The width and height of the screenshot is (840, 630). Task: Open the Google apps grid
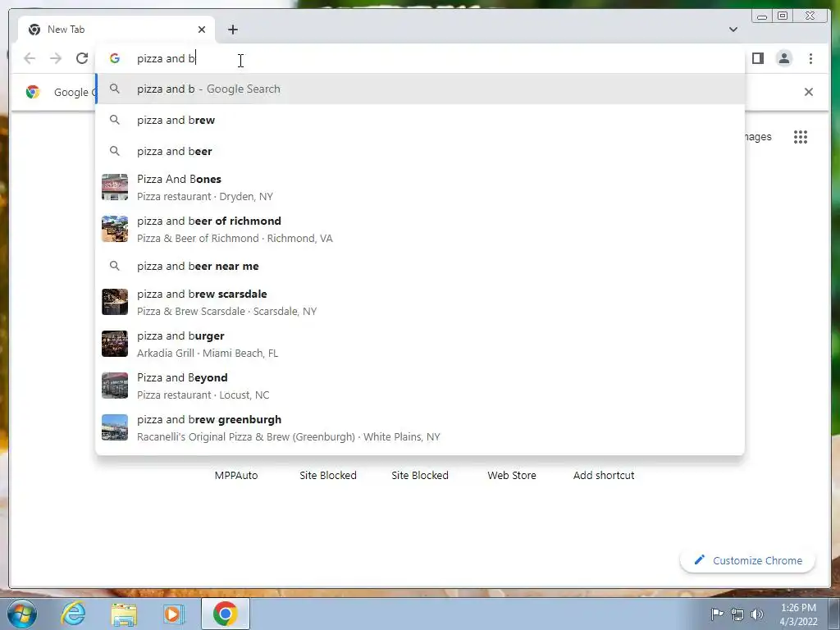[801, 137]
